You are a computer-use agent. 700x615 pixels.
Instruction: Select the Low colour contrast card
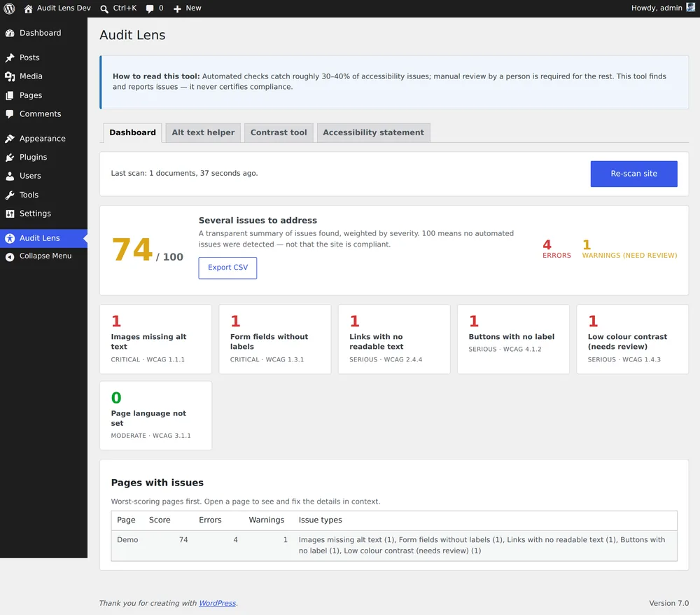(633, 340)
